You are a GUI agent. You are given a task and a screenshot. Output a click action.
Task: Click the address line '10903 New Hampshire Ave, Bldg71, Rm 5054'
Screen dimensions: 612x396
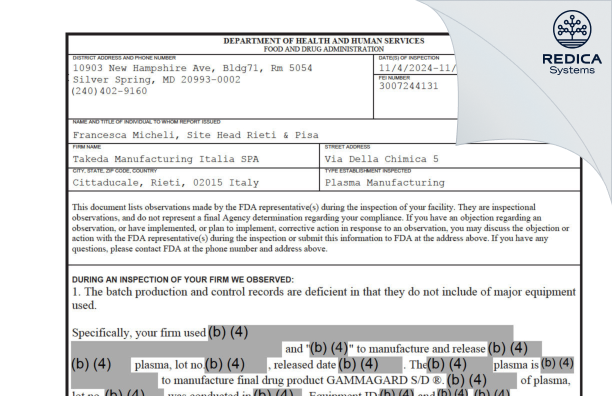[x=192, y=68]
